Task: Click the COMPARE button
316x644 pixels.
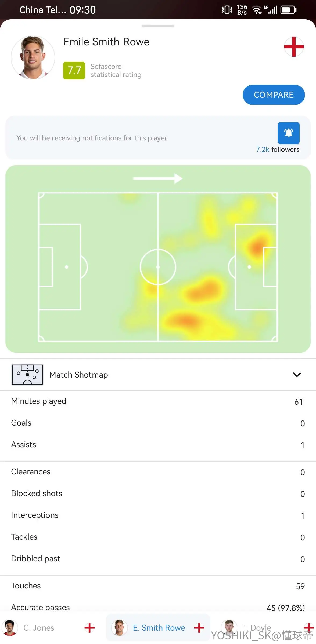Action: coord(274,95)
